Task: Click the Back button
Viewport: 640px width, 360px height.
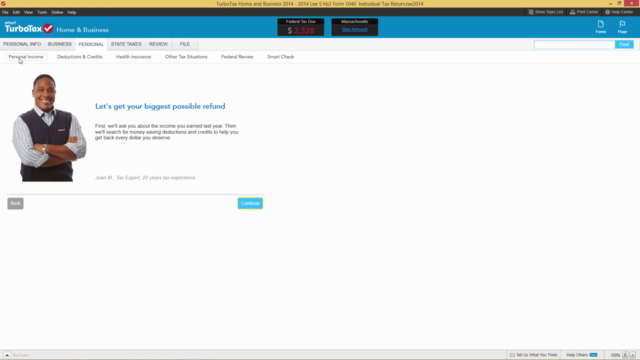Action: (16, 203)
